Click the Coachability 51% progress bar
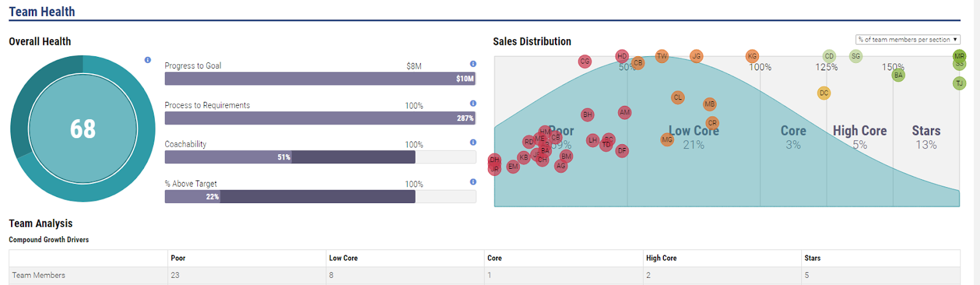980x285 pixels. [x=290, y=157]
